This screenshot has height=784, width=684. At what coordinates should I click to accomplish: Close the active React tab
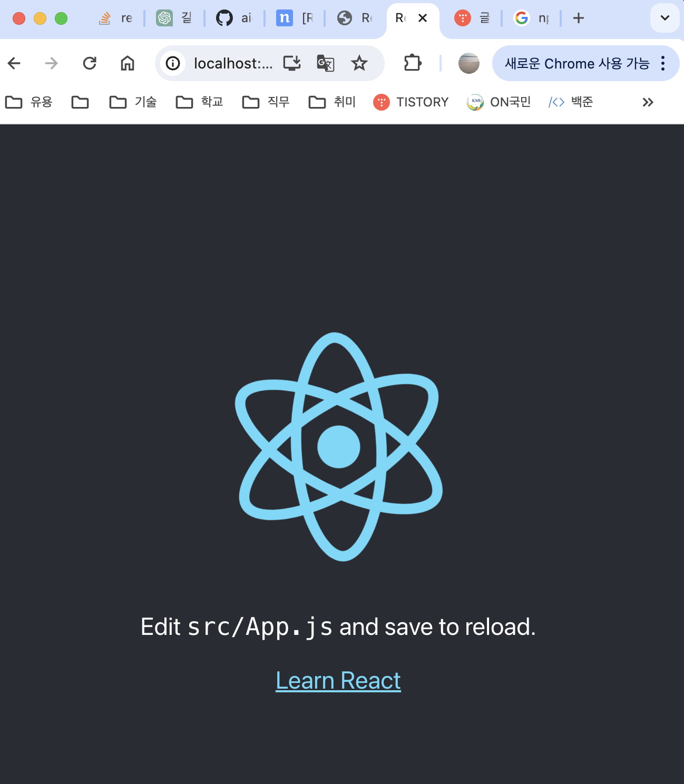(x=423, y=18)
